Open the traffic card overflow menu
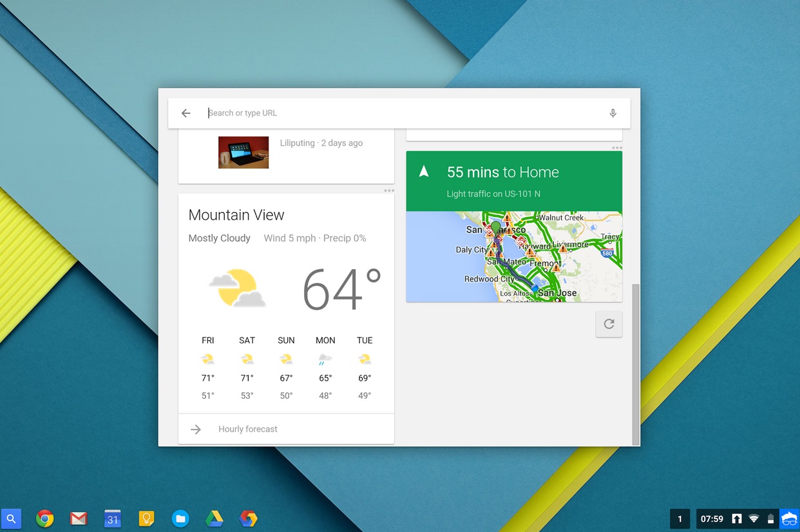This screenshot has height=532, width=800. pyautogui.click(x=617, y=147)
